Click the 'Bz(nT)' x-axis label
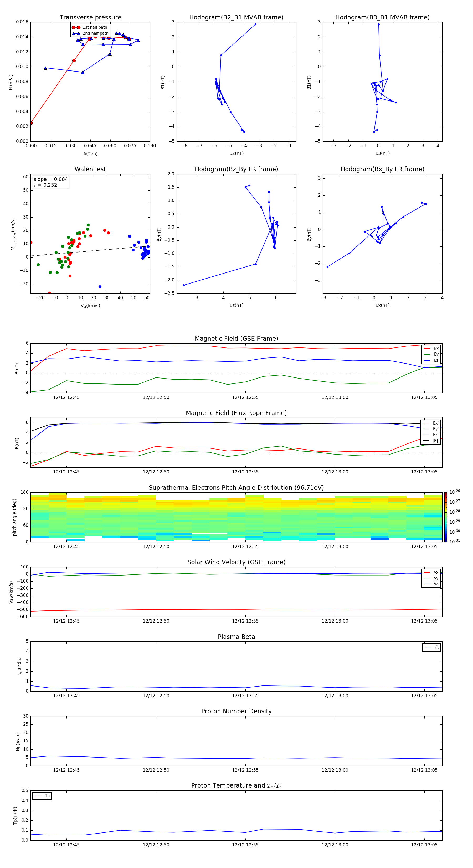Viewport: 473px width, 868px height. click(x=236, y=305)
